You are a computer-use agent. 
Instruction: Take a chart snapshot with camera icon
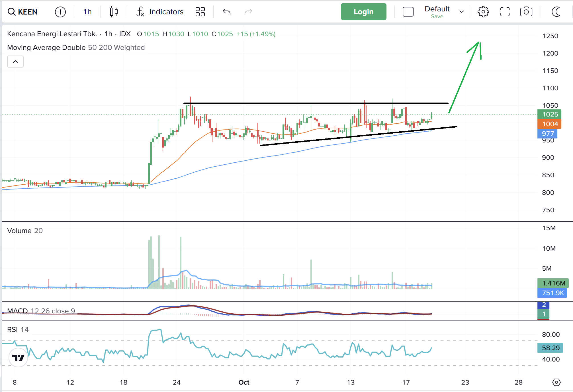point(526,12)
